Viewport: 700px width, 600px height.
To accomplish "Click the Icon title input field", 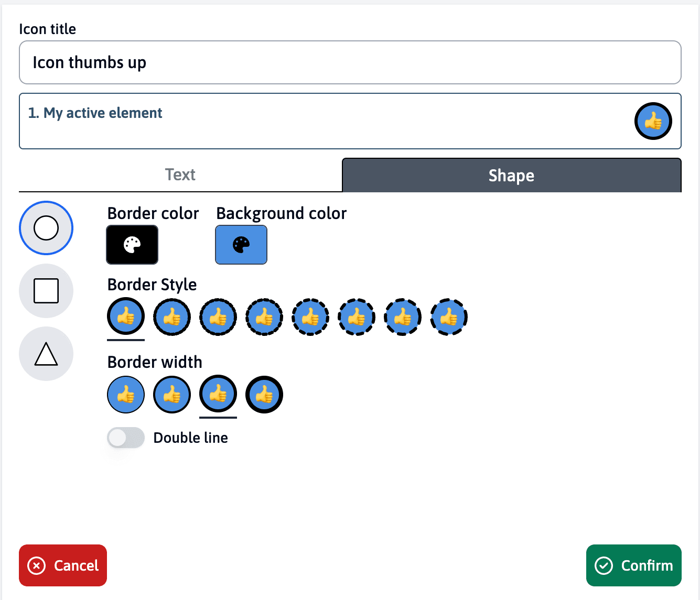I will coord(349,62).
